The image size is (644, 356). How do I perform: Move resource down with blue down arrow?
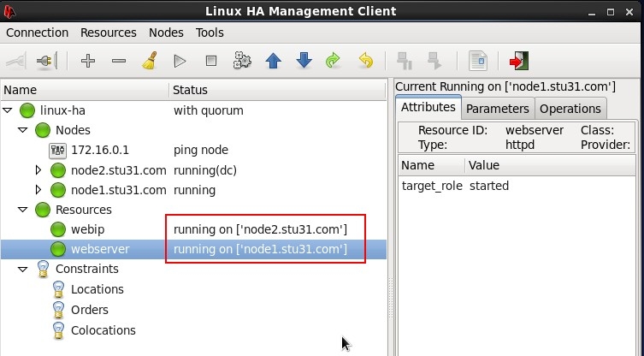[304, 62]
